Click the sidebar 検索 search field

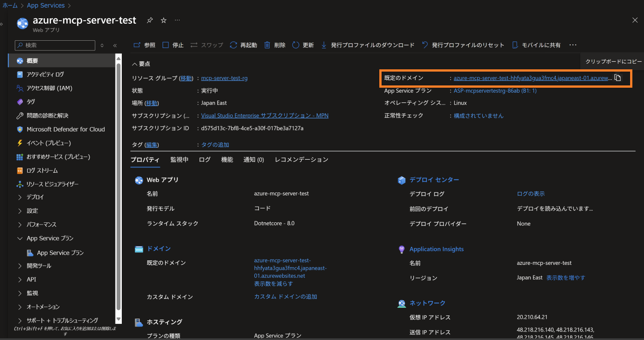click(55, 45)
